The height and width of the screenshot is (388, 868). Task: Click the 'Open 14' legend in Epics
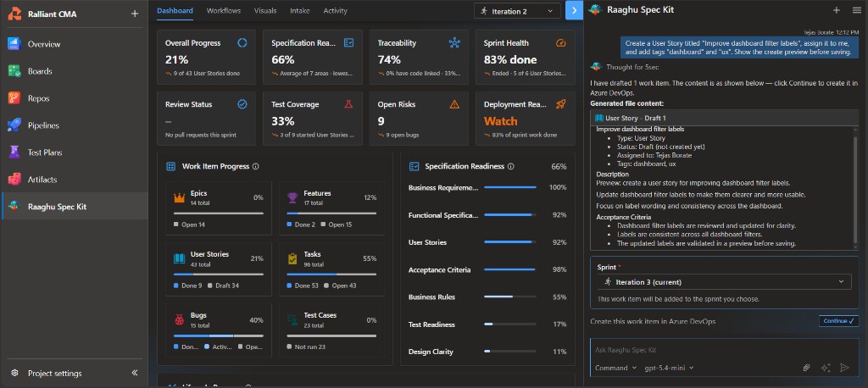pyautogui.click(x=189, y=224)
